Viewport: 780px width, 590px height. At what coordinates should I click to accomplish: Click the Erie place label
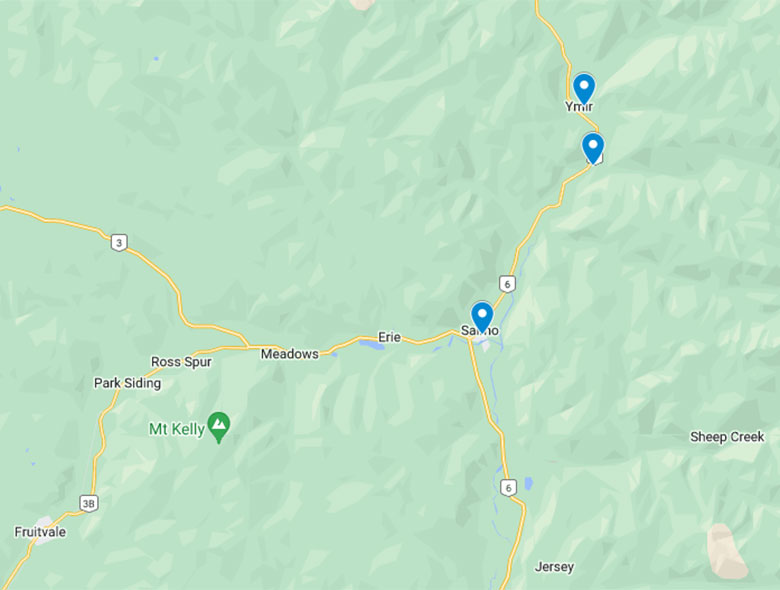(389, 337)
